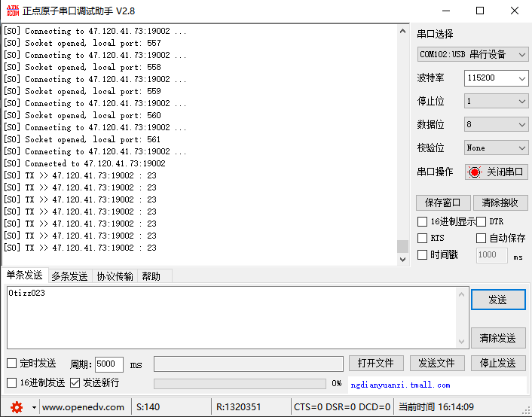Click the 清除接收 clear receive button
The height and width of the screenshot is (417, 532).
[x=500, y=202]
